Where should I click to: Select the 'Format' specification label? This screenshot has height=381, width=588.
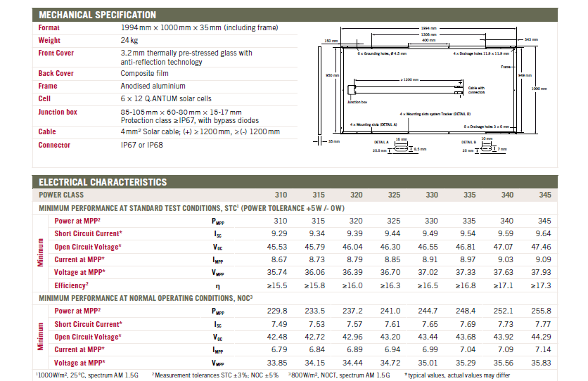(x=49, y=27)
